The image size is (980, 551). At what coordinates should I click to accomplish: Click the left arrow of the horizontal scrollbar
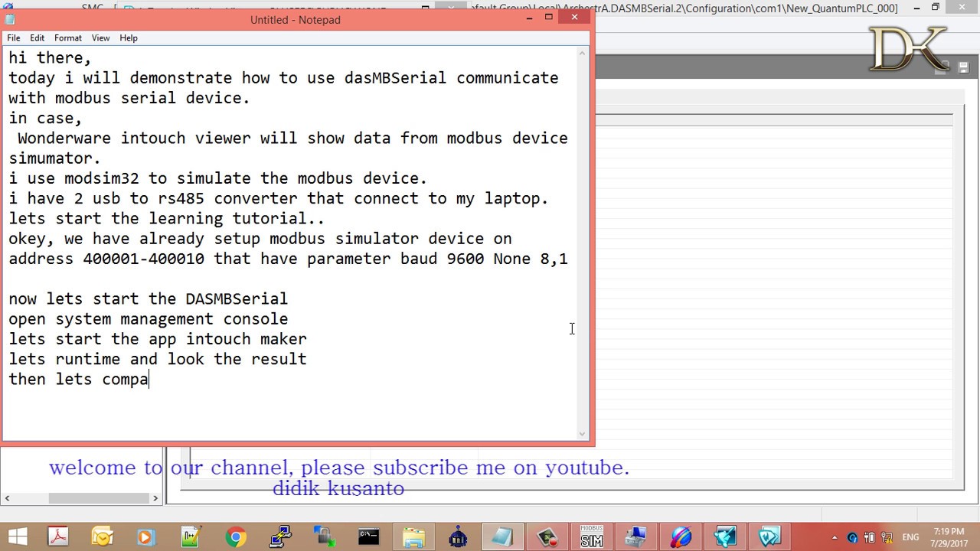pos(8,497)
